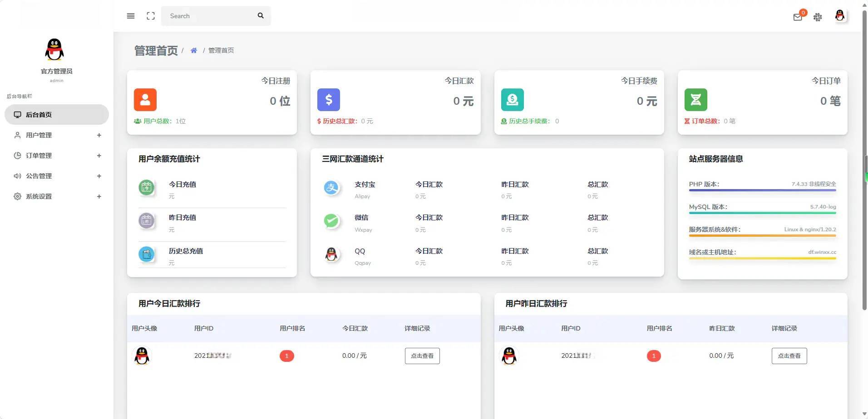
Task: Click the PHP version progress bar
Action: click(x=762, y=190)
